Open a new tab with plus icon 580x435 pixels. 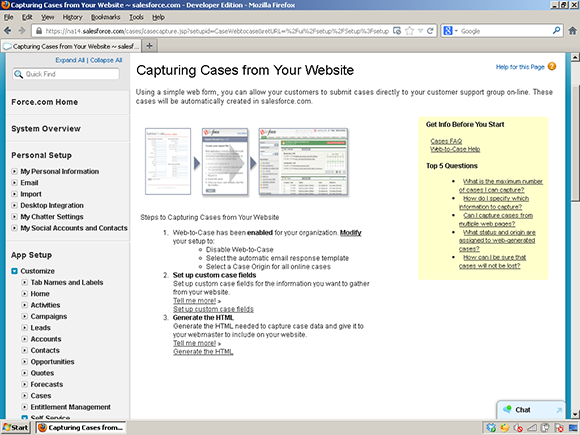[x=149, y=46]
